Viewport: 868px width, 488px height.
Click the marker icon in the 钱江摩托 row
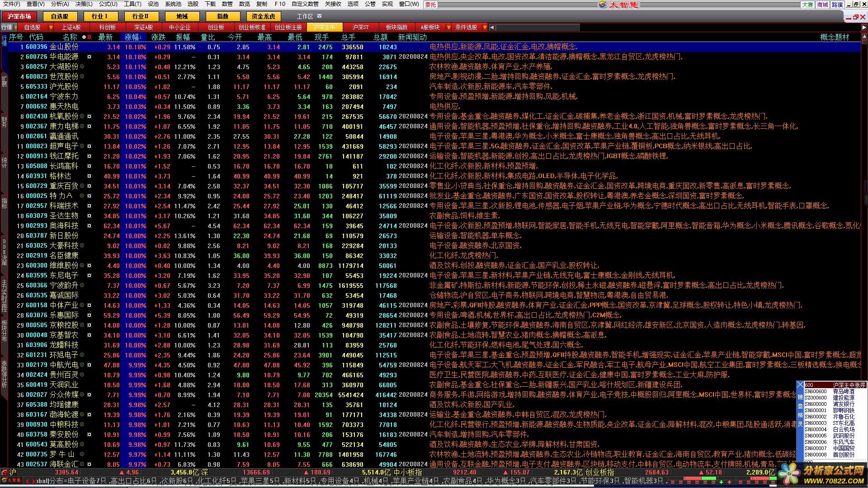coord(90,156)
